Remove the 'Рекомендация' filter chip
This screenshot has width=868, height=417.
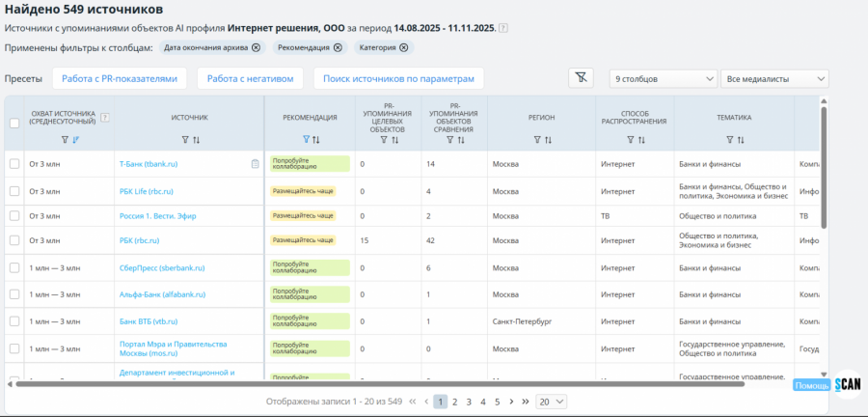338,47
